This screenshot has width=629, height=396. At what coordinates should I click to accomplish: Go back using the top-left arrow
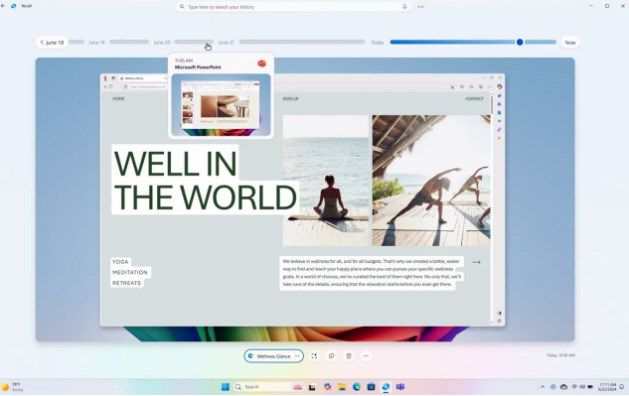click(x=3, y=6)
